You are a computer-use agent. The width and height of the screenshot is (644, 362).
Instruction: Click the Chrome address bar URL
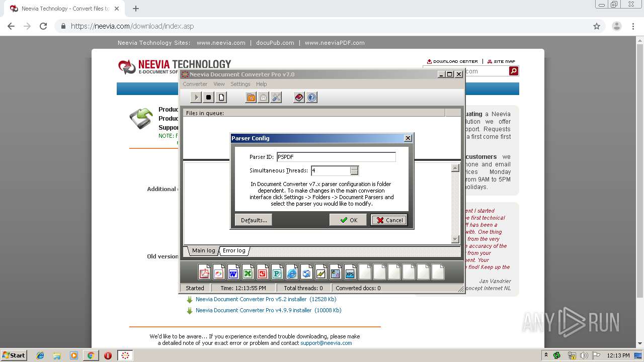tap(132, 26)
